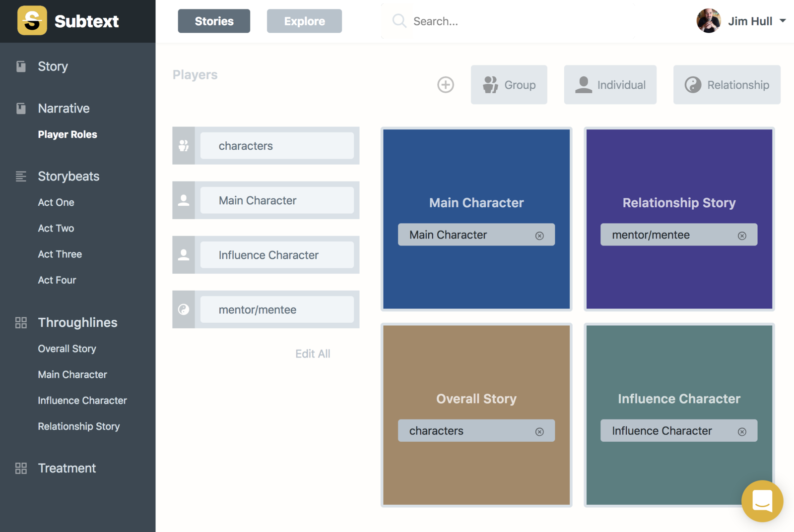Click the Influence Character card title
The width and height of the screenshot is (794, 532).
tap(679, 399)
